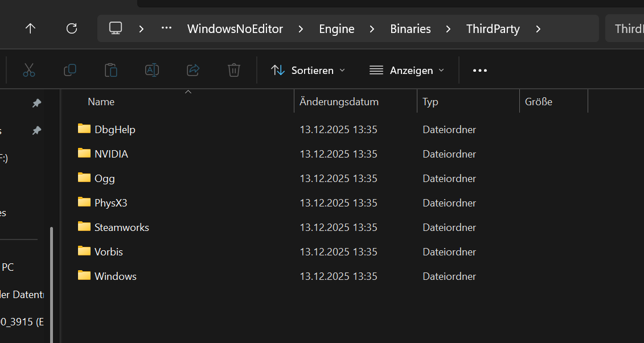Image resolution: width=644 pixels, height=343 pixels.
Task: Click the navigation pane scrollbar
Action: pyautogui.click(x=52, y=284)
